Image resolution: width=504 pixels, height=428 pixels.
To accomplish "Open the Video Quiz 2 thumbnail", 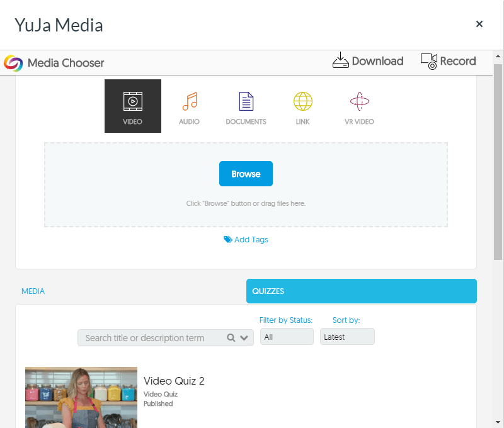I will pyautogui.click(x=81, y=398).
